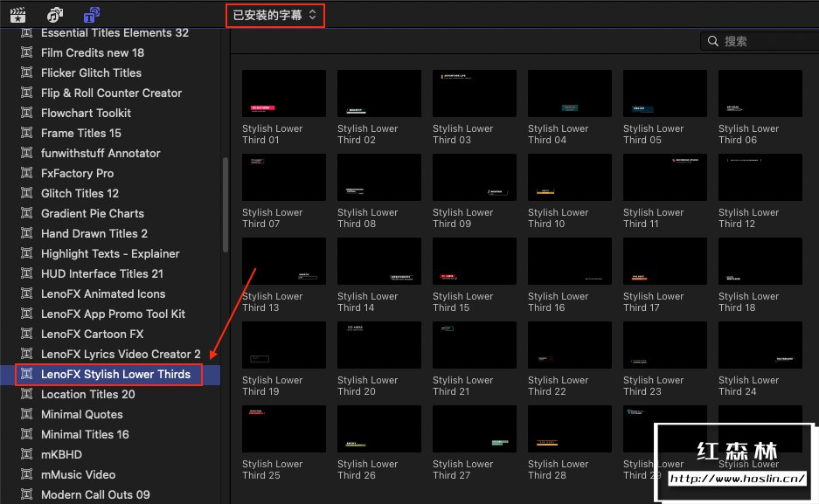The height and width of the screenshot is (504, 819).
Task: Select Stylish Lower Third 06 thumbnail
Action: pyautogui.click(x=760, y=93)
